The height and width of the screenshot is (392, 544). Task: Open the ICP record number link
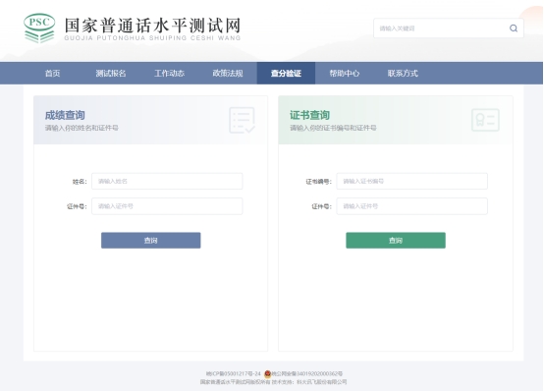233,374
